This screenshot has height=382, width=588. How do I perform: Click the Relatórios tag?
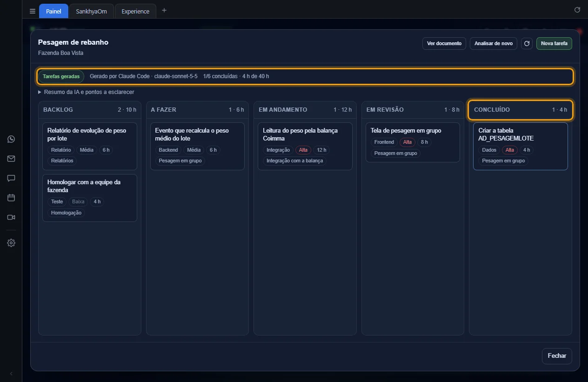[x=62, y=161]
